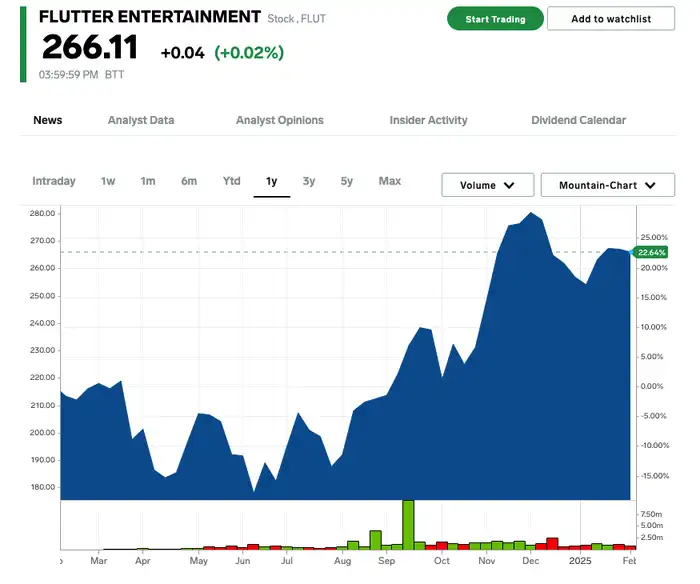Open the Analyst Data tab
This screenshot has width=700, height=584.
click(141, 120)
